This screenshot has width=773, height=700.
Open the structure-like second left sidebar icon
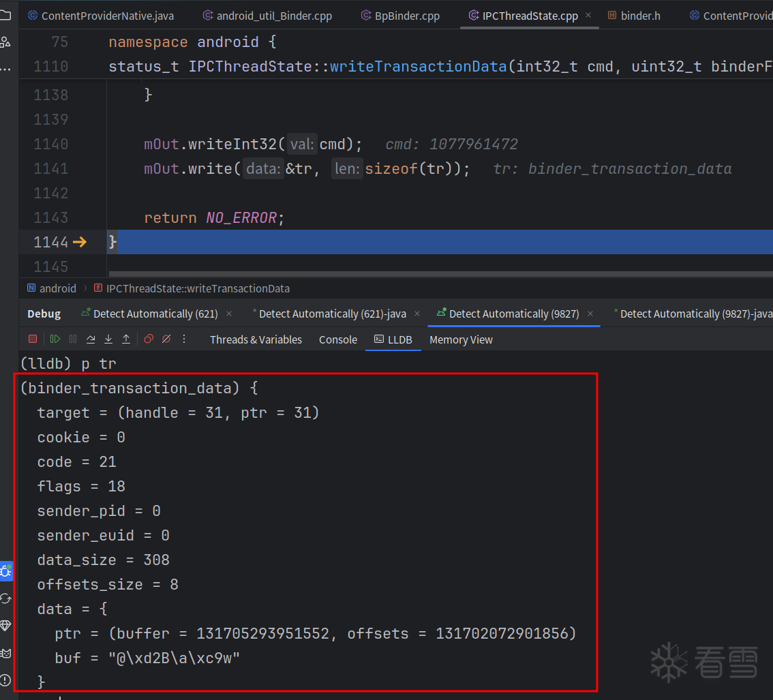5,42
